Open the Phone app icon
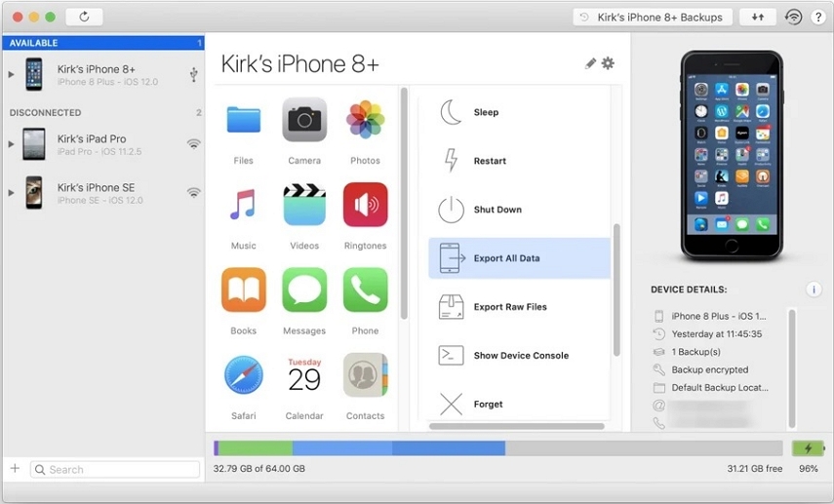Screen dimensions: 834x504 (x=366, y=290)
